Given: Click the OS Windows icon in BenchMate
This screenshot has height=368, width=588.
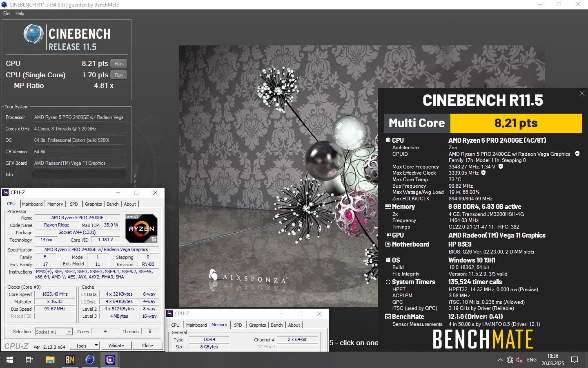Looking at the screenshot, I should click(388, 260).
